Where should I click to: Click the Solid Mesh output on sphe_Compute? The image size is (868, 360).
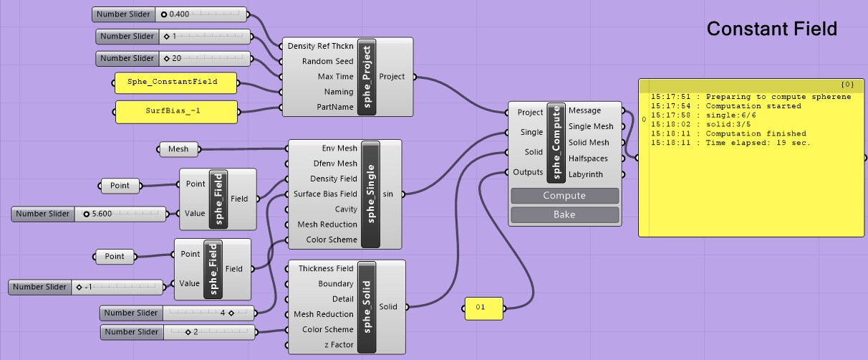click(589, 143)
